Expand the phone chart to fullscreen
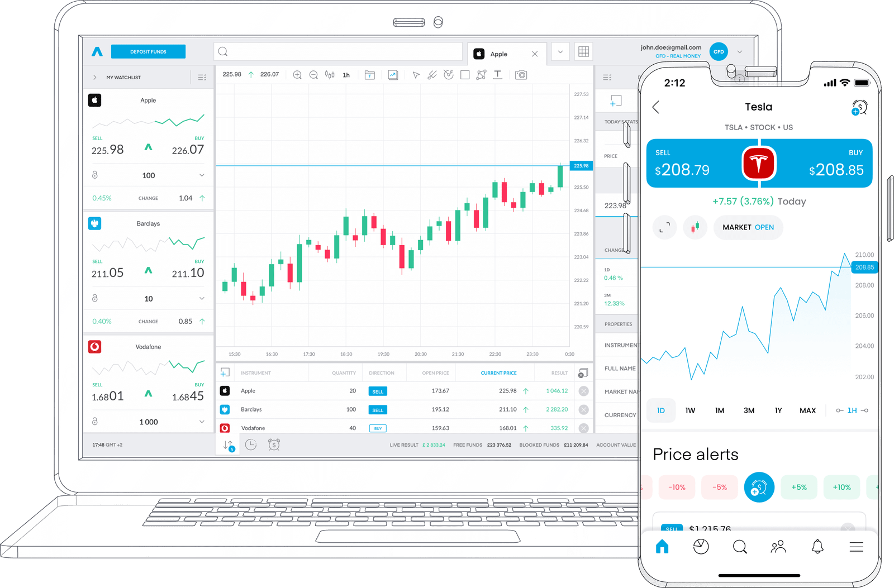Viewport: 894px width, 588px height. point(664,227)
